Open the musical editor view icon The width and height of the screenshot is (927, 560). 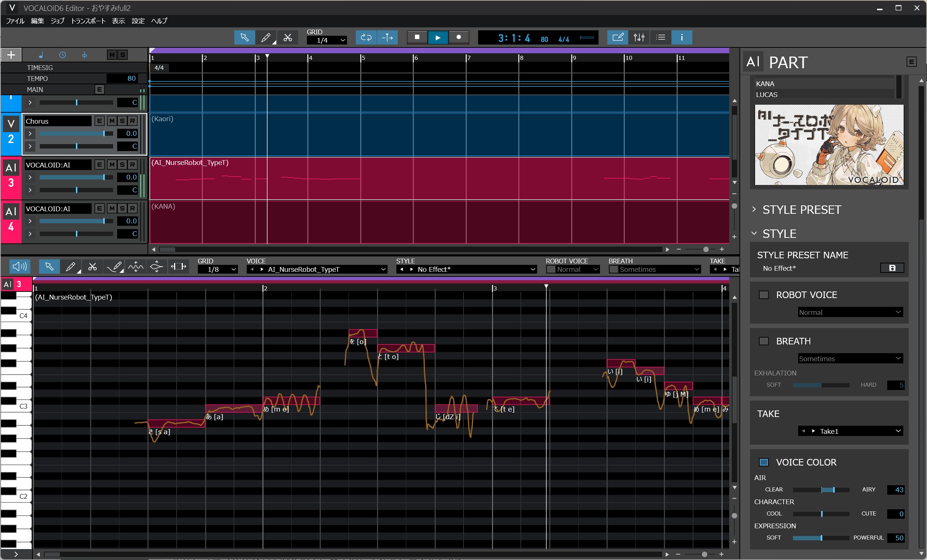[618, 38]
